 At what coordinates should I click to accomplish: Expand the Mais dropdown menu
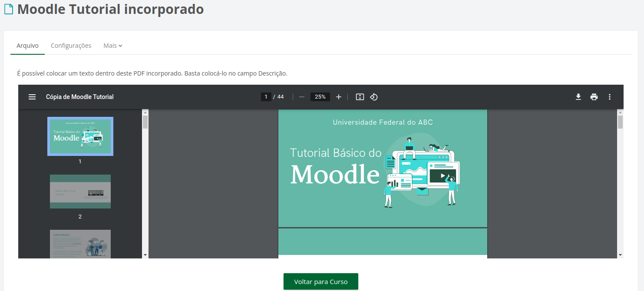(112, 45)
